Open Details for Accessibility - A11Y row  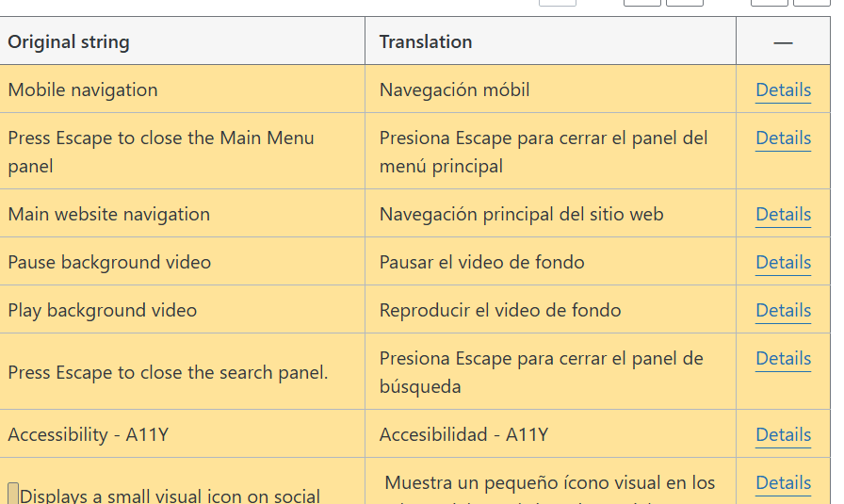(783, 434)
